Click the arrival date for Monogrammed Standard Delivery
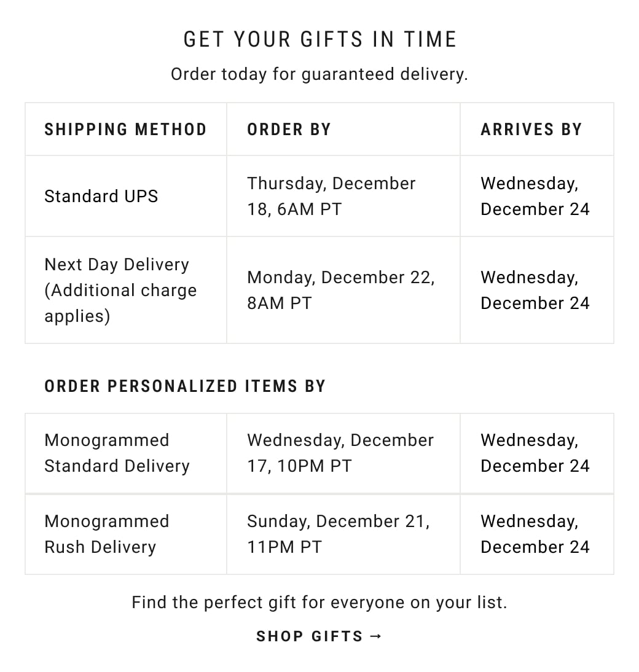Viewport: 639px width, 672px height. click(x=535, y=453)
